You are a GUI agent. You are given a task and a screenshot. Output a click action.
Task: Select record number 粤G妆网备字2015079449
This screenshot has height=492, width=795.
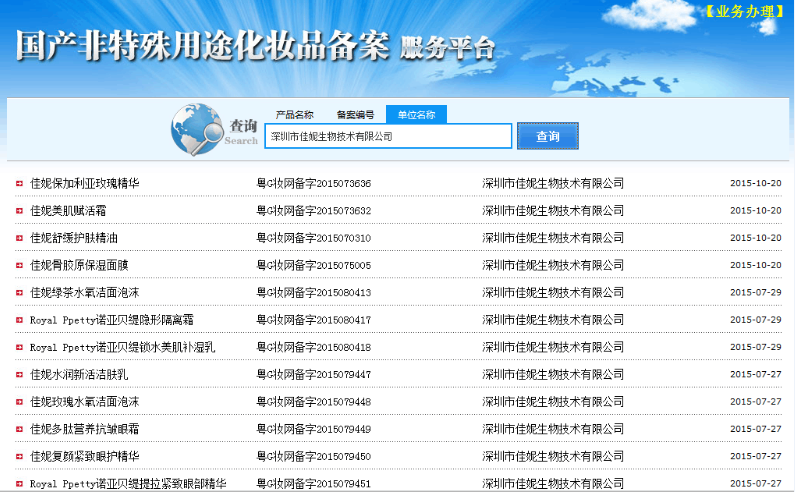(314, 429)
